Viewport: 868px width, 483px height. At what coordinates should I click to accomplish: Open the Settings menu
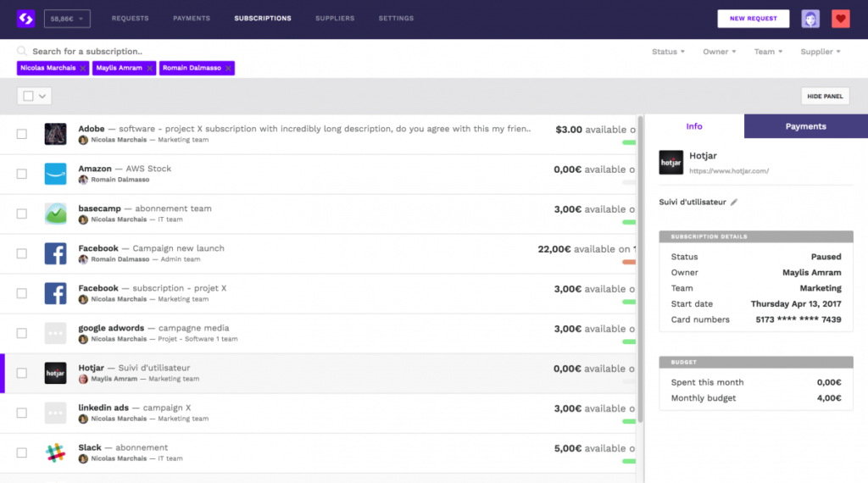click(396, 19)
